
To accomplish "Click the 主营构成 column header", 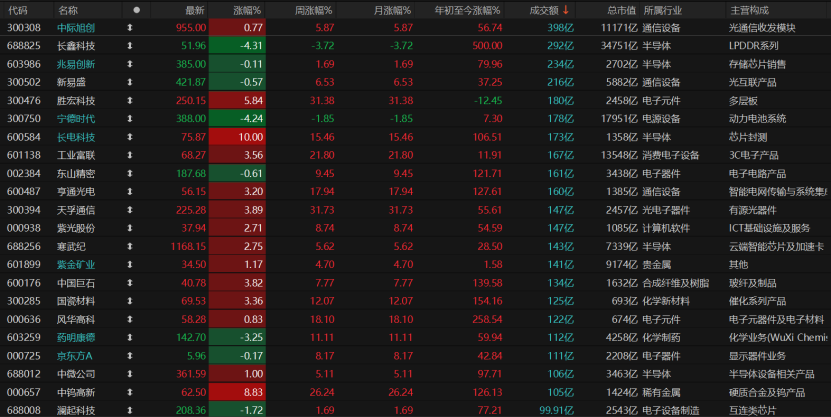I will [749, 10].
